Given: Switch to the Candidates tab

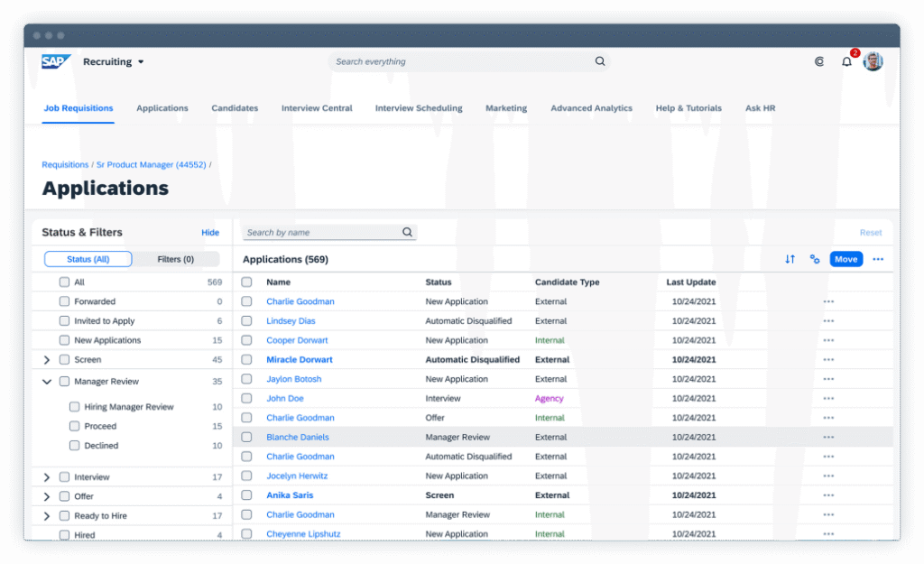Looking at the screenshot, I should pos(235,108).
